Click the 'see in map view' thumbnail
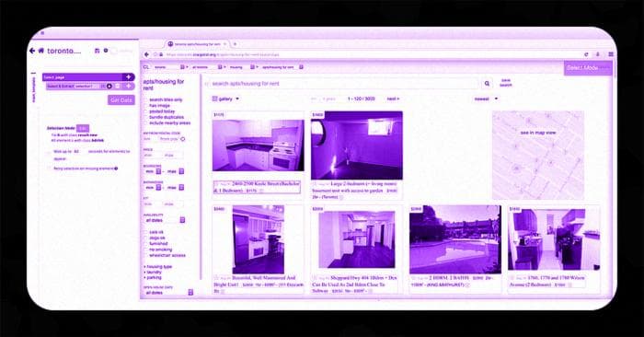The image size is (644, 337). point(538,155)
